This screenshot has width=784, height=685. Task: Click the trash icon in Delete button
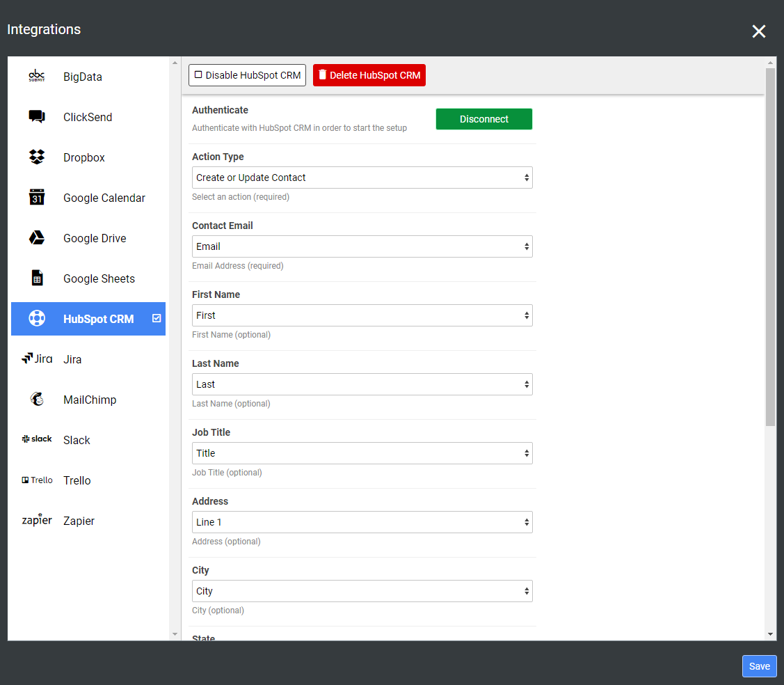tap(323, 74)
